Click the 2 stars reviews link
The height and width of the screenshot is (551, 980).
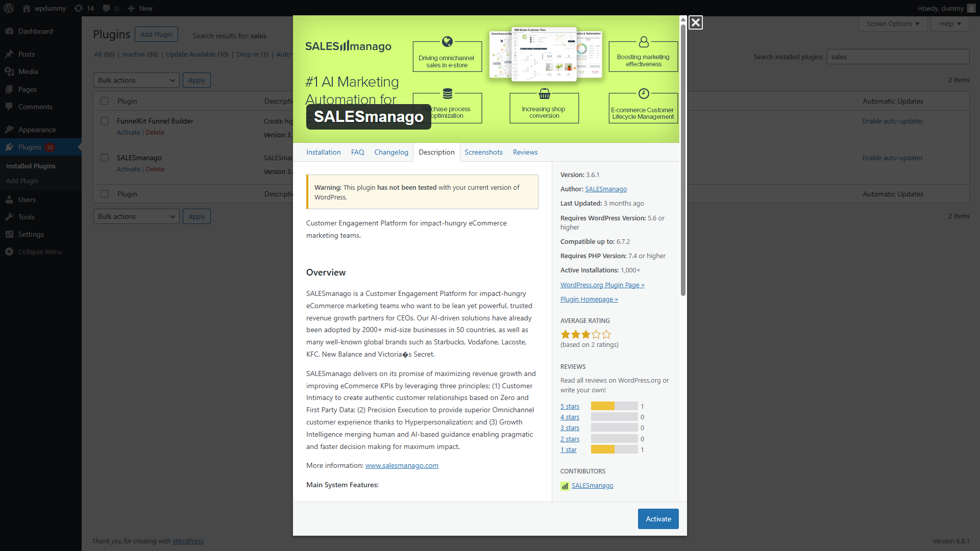(x=570, y=439)
